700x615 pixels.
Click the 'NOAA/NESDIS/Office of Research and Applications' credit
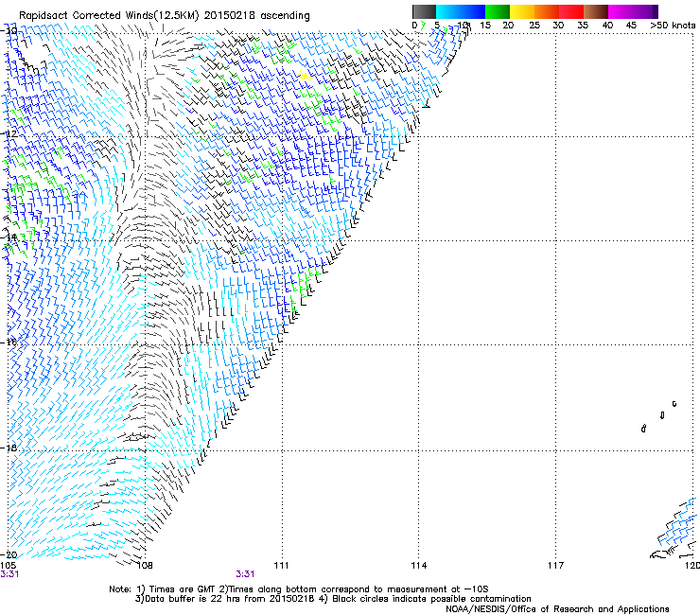click(x=557, y=609)
